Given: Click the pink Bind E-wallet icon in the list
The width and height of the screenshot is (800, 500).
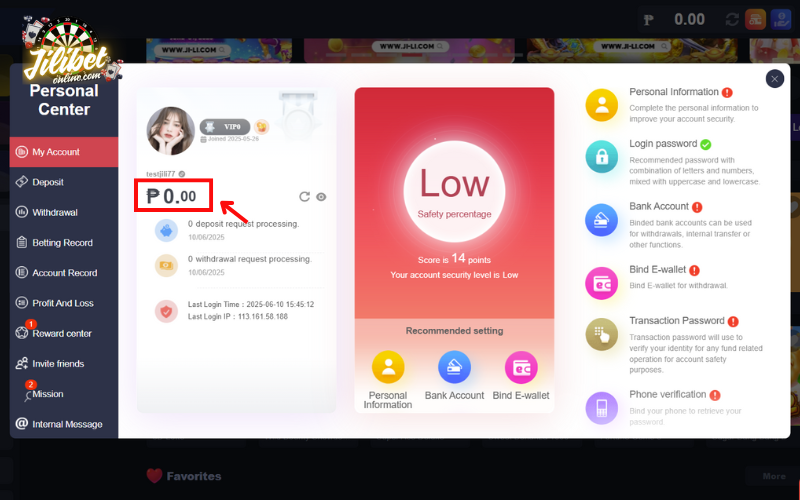Looking at the screenshot, I should pyautogui.click(x=602, y=283).
